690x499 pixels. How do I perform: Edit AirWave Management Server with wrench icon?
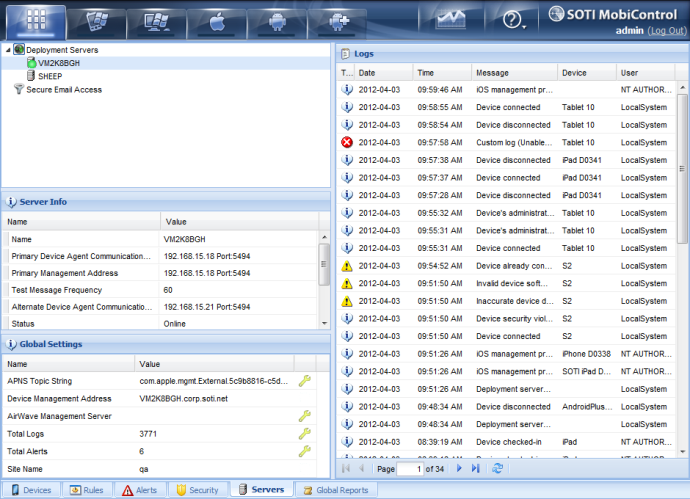point(305,416)
